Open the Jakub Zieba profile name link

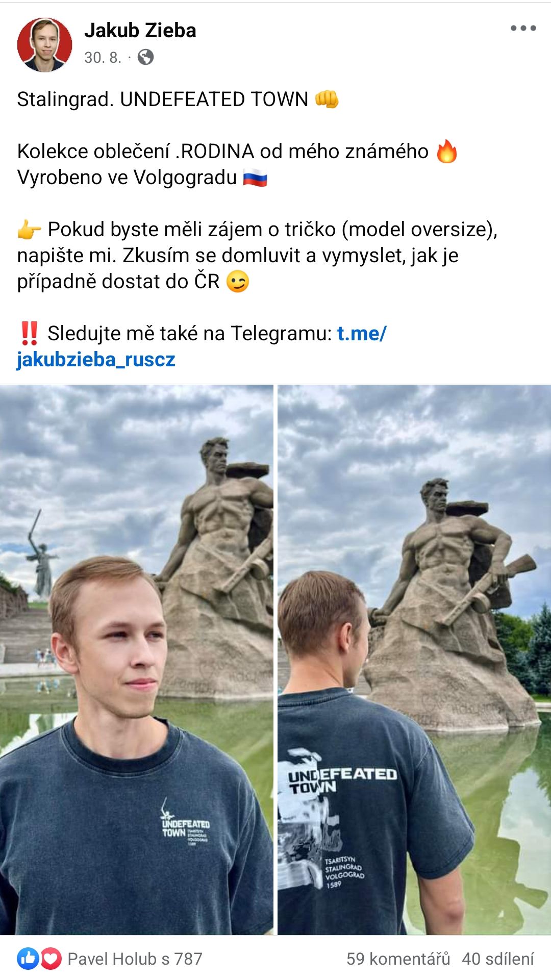pyautogui.click(x=140, y=31)
